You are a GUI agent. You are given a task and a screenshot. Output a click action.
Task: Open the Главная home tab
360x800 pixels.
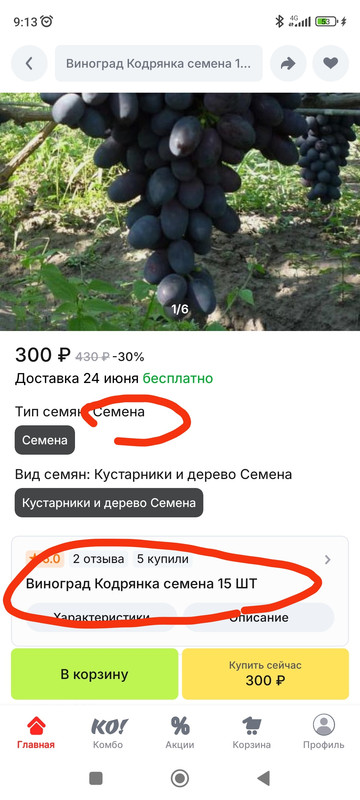point(36,732)
